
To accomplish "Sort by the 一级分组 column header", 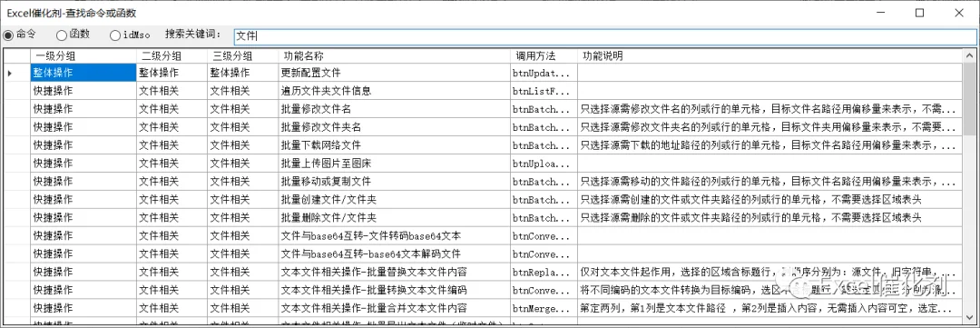I will pos(83,55).
